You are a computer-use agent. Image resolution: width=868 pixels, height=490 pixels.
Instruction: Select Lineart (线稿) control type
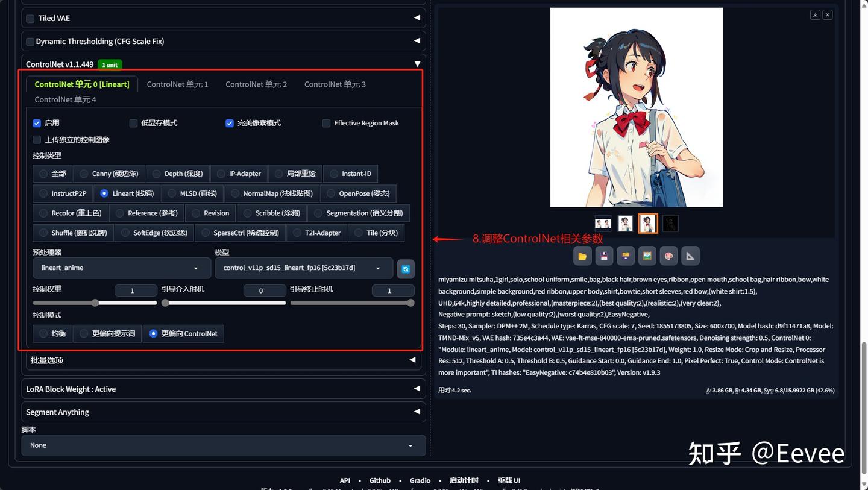127,193
